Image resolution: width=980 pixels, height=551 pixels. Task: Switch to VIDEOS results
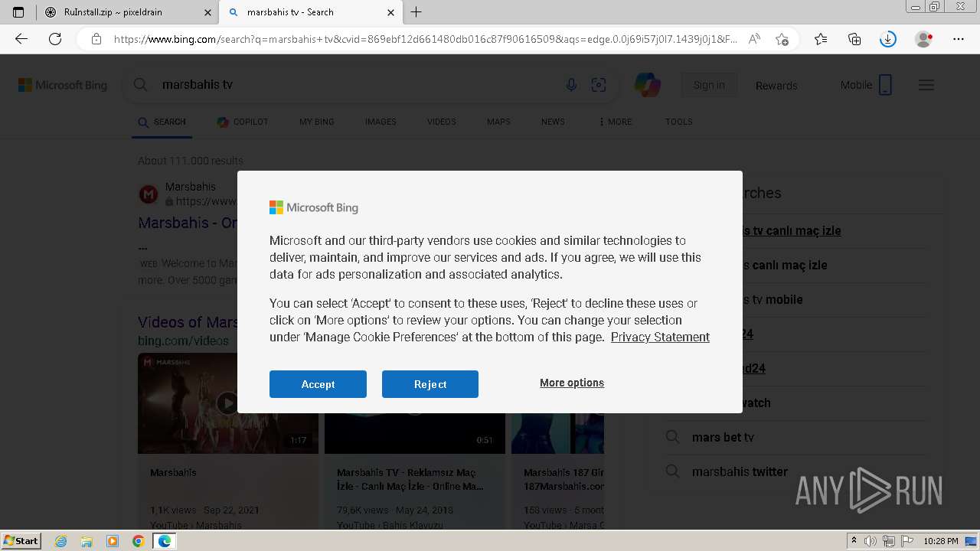[442, 122]
